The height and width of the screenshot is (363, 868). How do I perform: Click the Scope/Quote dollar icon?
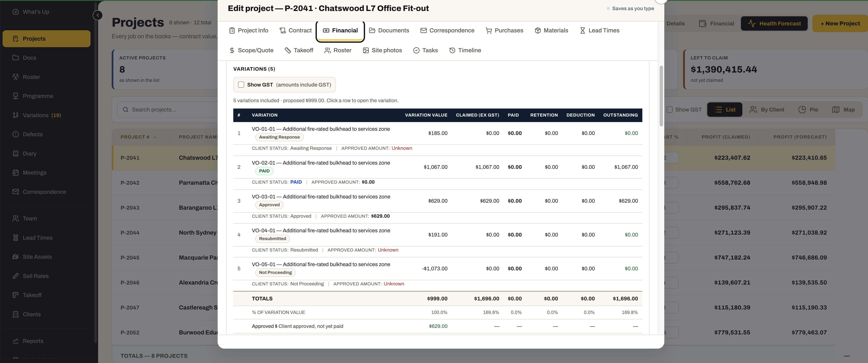coord(232,50)
